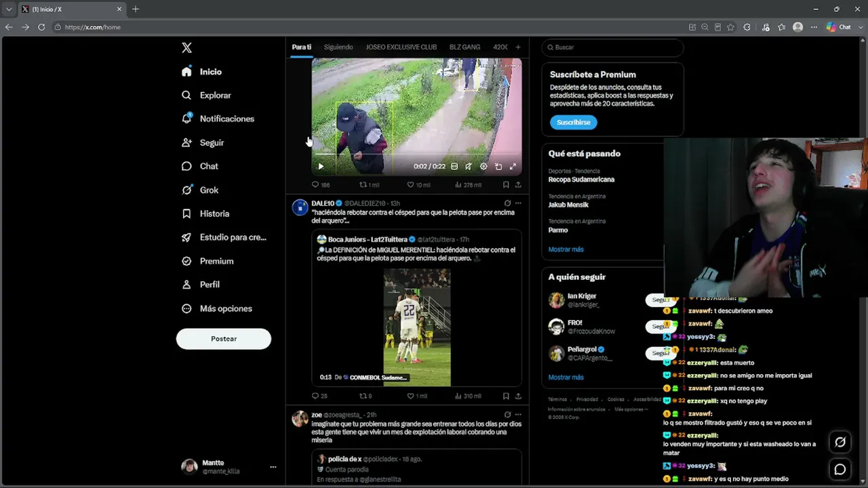
Task: Add this page to browser favorites
Action: 730,27
